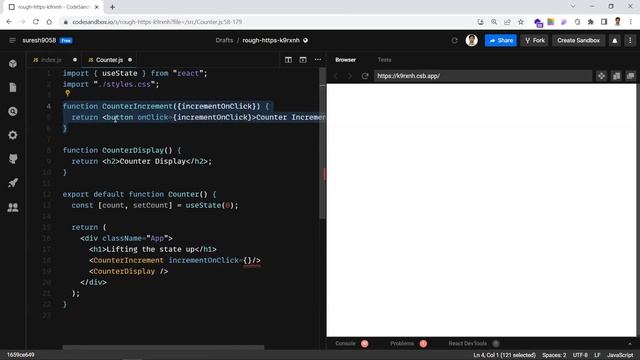Click the sandbox refresh icon in header
This screenshot has width=640, height=360.
click(454, 40)
